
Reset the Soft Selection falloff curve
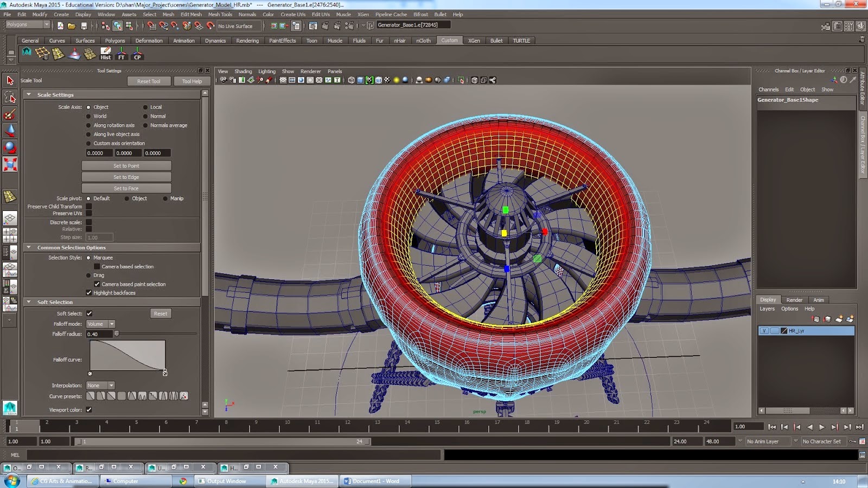161,313
